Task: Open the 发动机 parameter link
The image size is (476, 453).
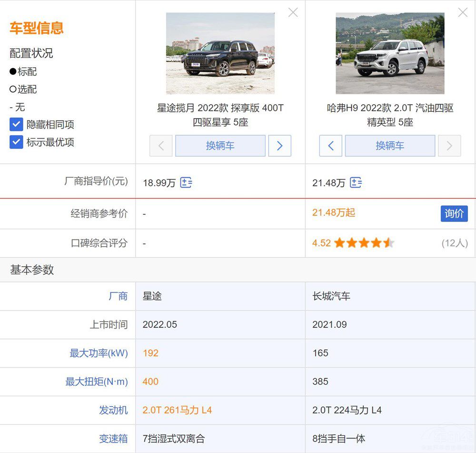Action: [113, 411]
